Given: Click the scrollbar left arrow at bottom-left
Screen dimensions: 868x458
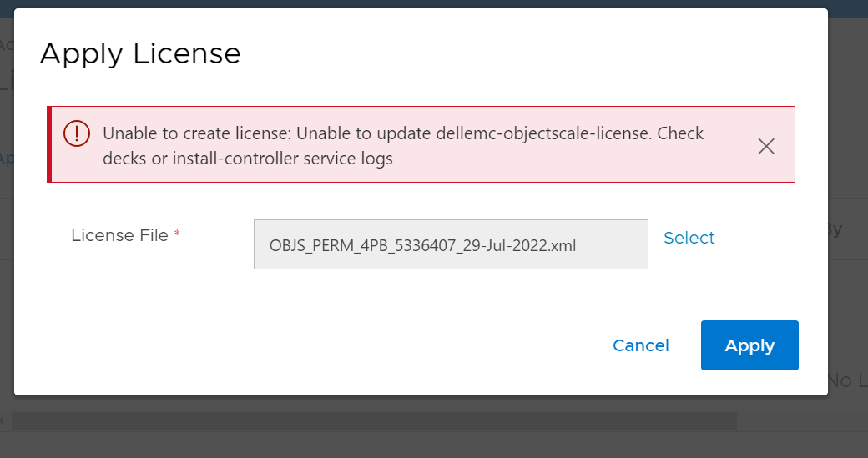Looking at the screenshot, I should [3, 421].
